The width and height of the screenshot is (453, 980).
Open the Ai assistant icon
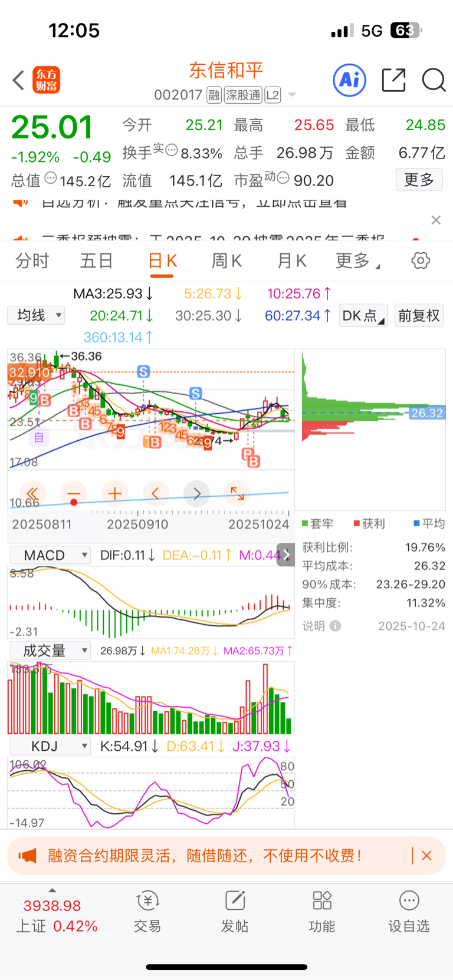[x=349, y=80]
